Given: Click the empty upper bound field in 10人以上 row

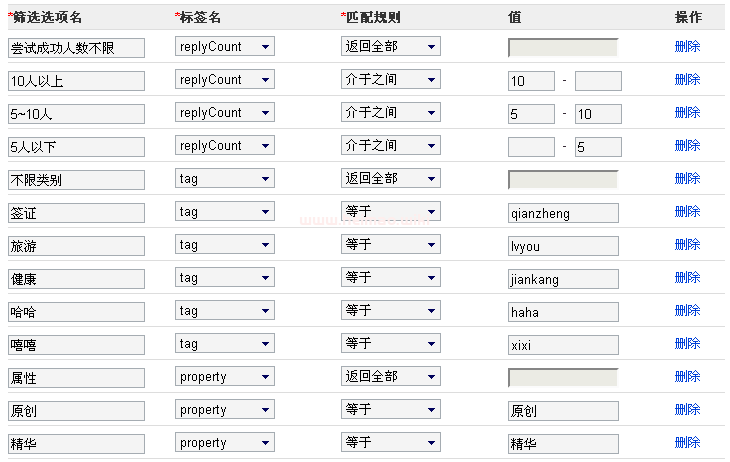Looking at the screenshot, I should coord(598,81).
